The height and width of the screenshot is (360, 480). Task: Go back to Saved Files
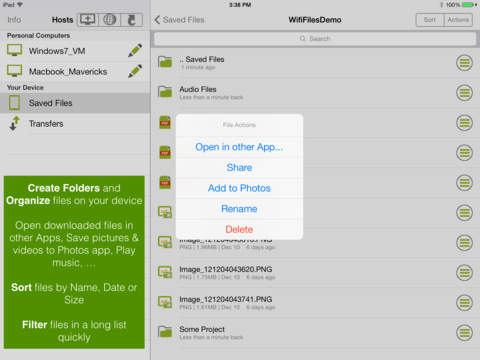(179, 20)
